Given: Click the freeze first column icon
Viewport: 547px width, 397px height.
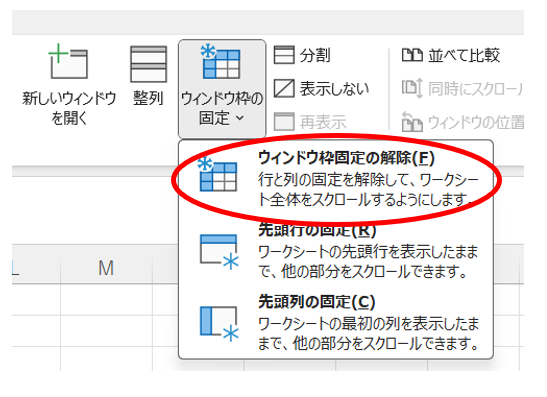Looking at the screenshot, I should pyautogui.click(x=219, y=324).
